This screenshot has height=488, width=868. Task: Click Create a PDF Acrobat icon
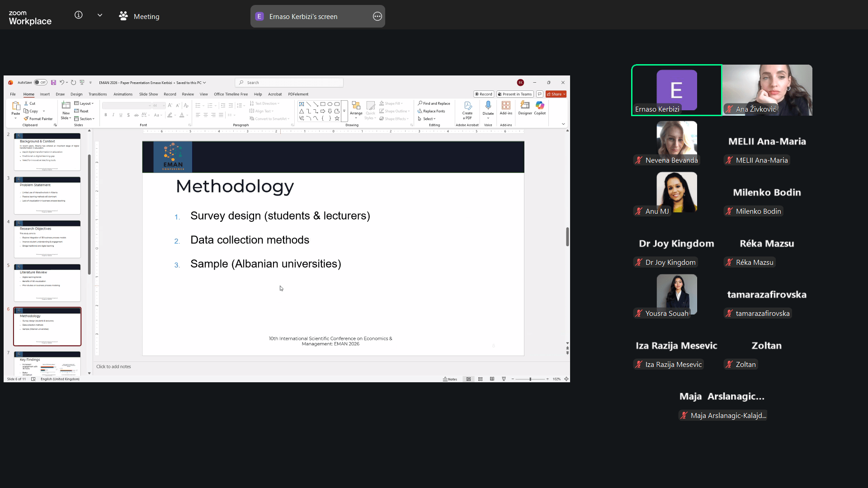coord(467,107)
